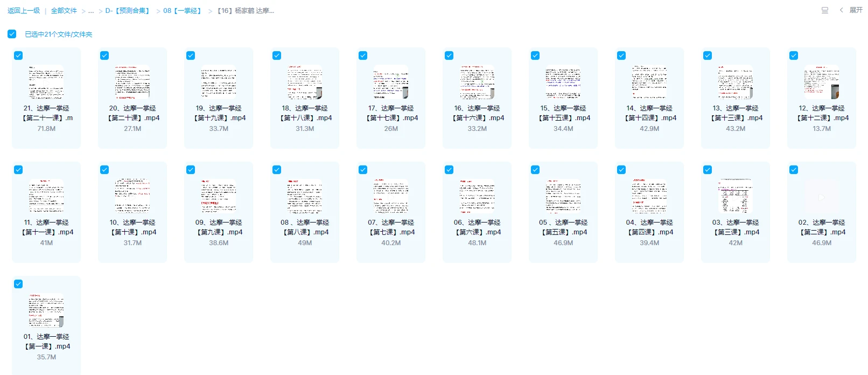Expand the collapsed breadcrumb ellipsis

tap(91, 11)
